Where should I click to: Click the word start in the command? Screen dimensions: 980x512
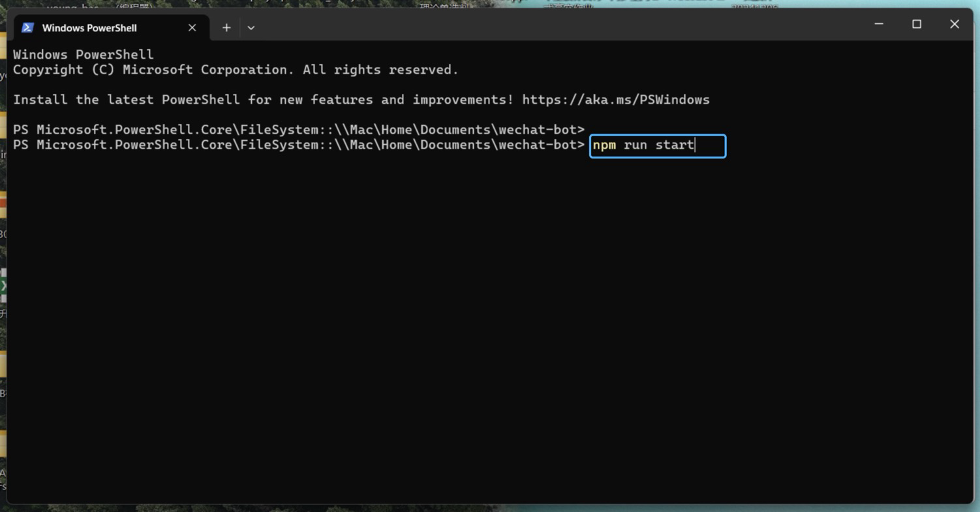click(675, 145)
